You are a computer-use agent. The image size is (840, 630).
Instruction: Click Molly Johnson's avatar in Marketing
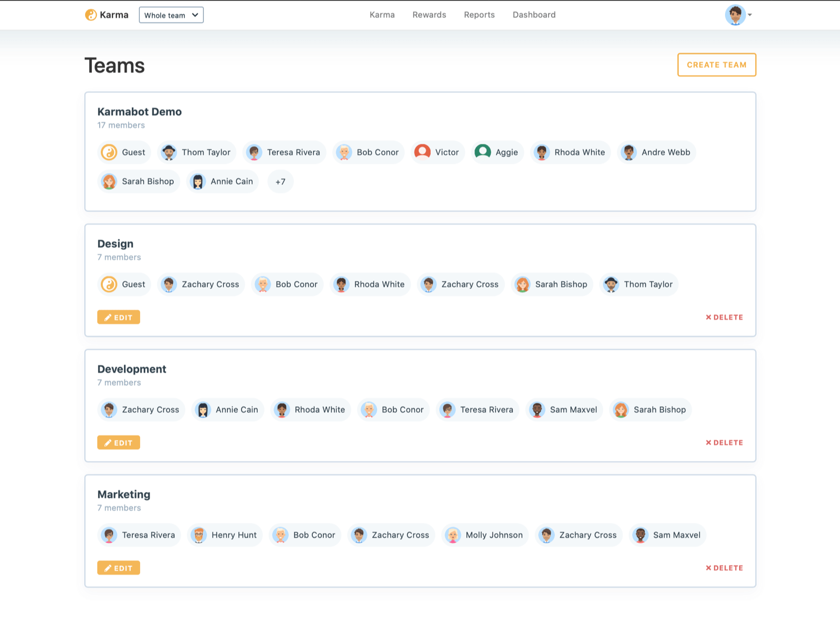[x=453, y=535]
